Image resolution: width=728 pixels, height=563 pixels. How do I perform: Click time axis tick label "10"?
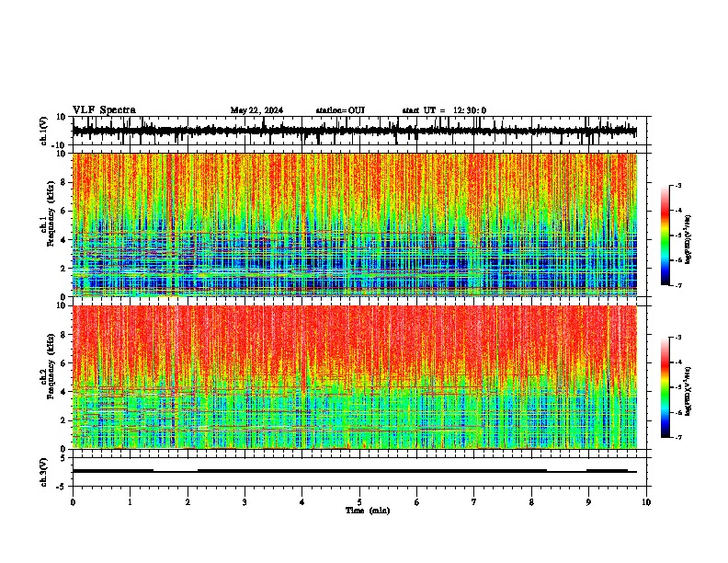646,502
